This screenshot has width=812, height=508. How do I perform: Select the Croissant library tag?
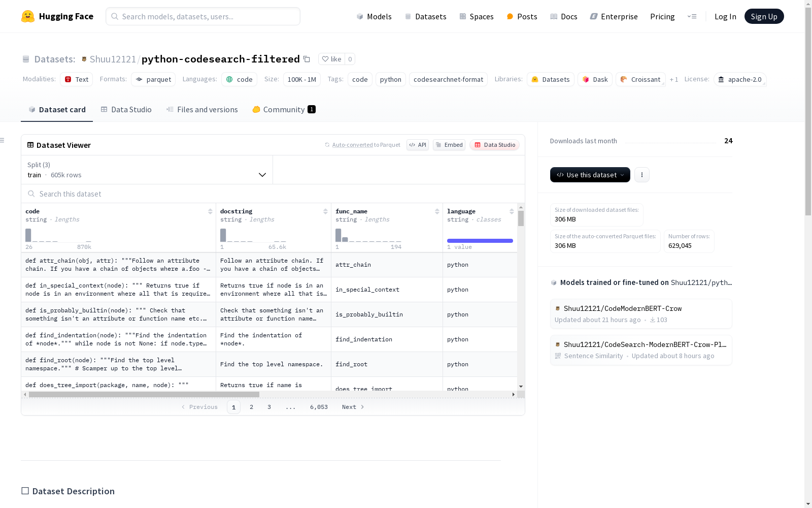(640, 79)
